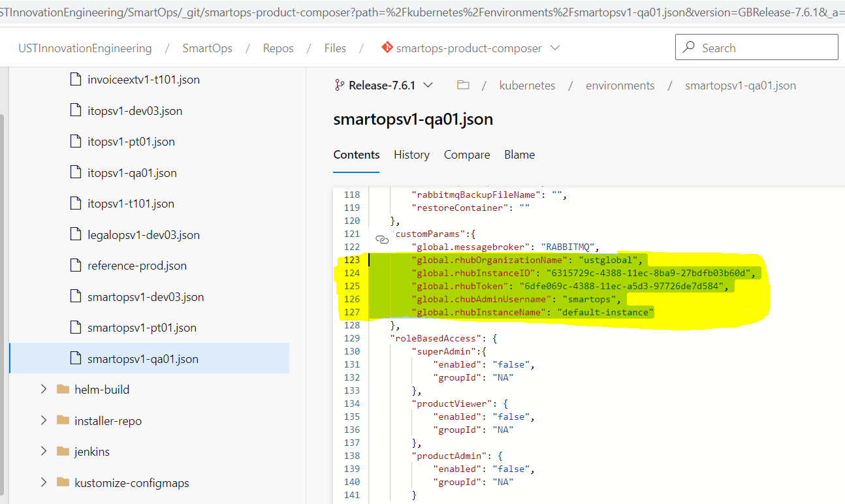Select the jenkins folder name
845x504 pixels.
click(92, 452)
